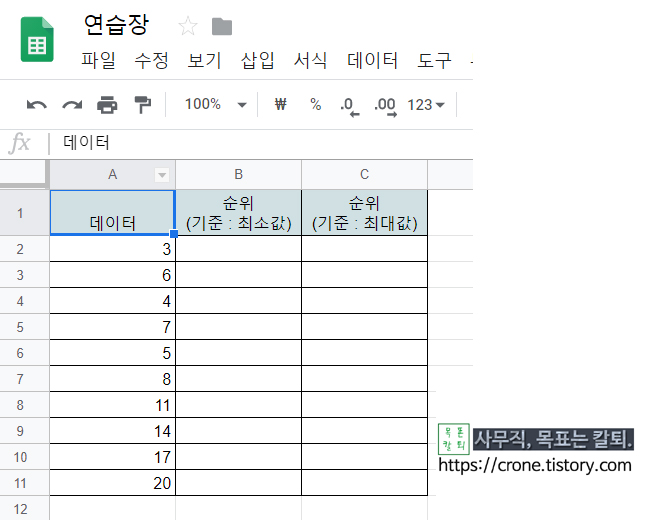Select the cell containing 20
This screenshot has width=650, height=520.
[112, 483]
